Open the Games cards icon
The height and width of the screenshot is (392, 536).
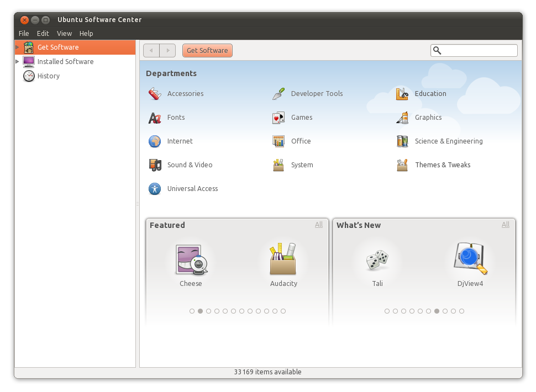[278, 118]
